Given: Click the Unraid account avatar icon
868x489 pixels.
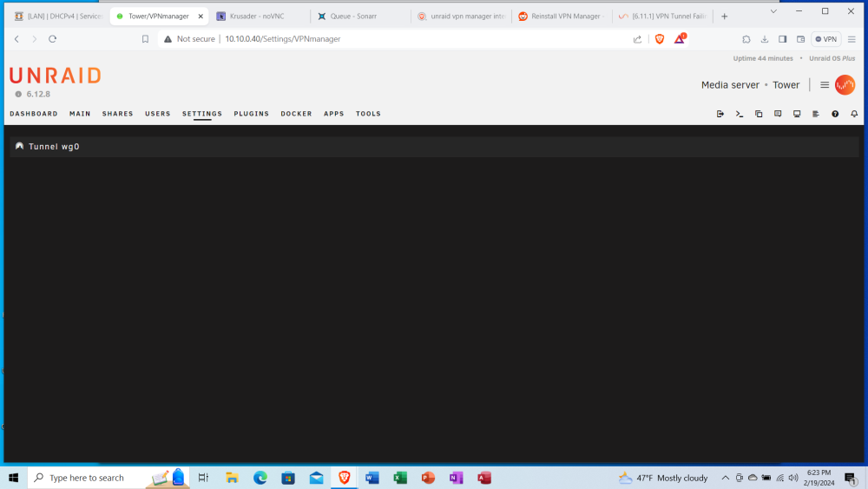Looking at the screenshot, I should (845, 85).
